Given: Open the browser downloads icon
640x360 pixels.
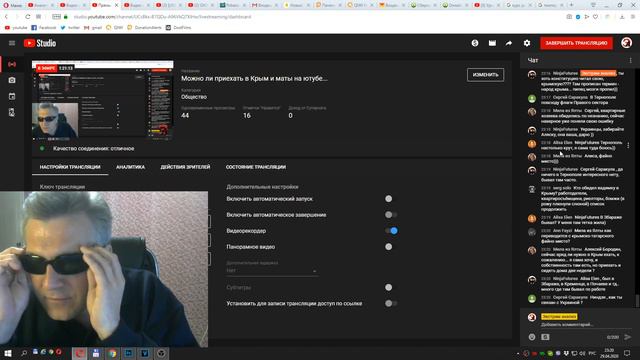Looking at the screenshot, I should click(x=622, y=17).
